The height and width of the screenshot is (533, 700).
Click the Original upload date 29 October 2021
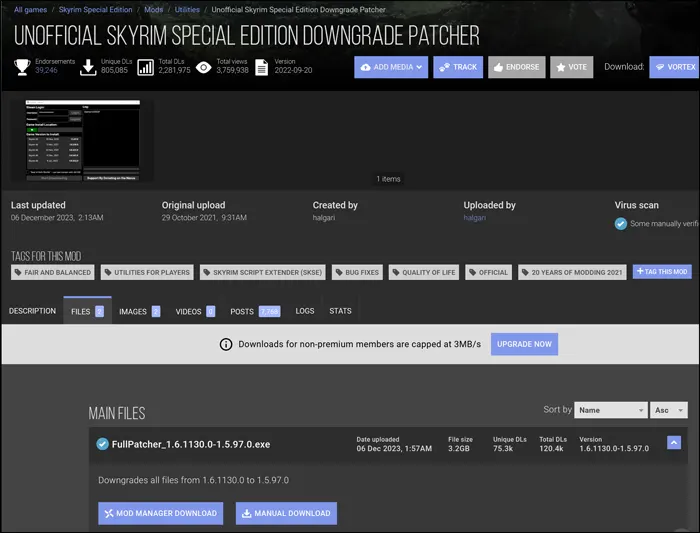[204, 217]
